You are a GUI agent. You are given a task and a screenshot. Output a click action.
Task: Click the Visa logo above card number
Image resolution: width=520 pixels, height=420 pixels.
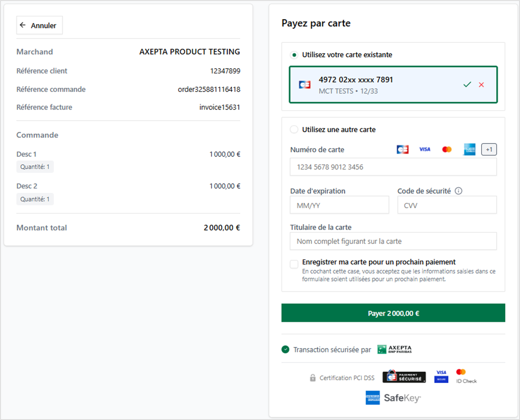pyautogui.click(x=424, y=149)
